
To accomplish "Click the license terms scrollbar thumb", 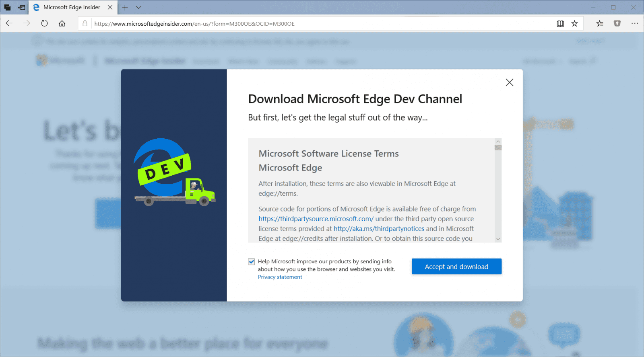I will tap(498, 148).
